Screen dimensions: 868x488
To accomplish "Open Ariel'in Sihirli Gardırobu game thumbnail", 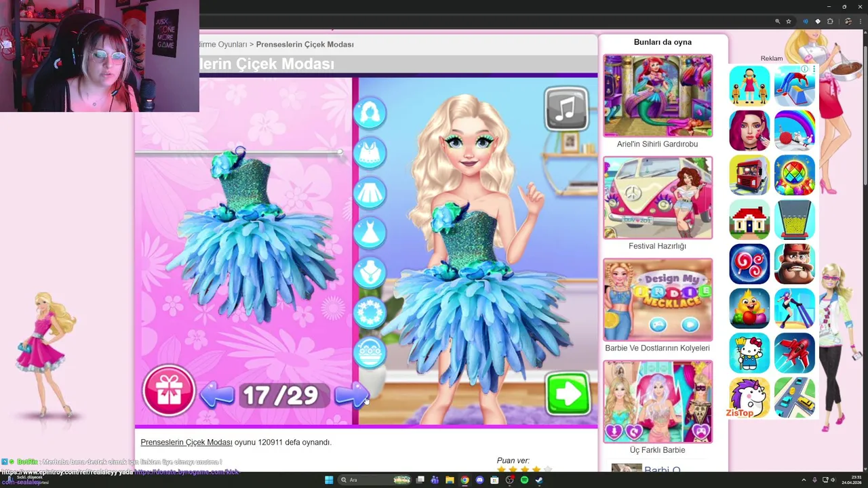I will (x=658, y=96).
